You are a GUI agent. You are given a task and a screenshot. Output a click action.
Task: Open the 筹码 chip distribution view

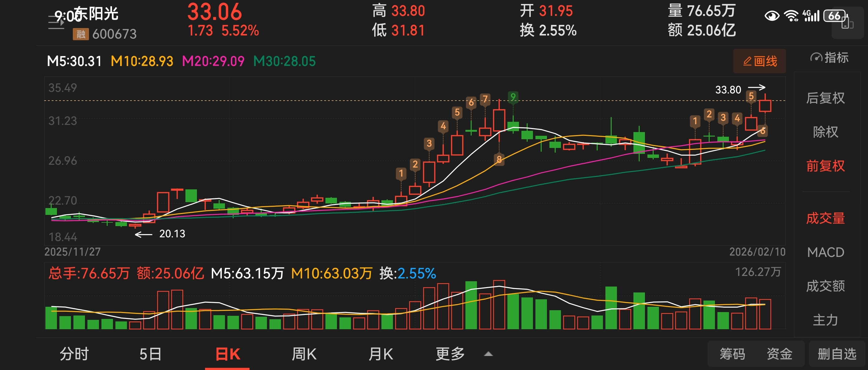(x=732, y=354)
